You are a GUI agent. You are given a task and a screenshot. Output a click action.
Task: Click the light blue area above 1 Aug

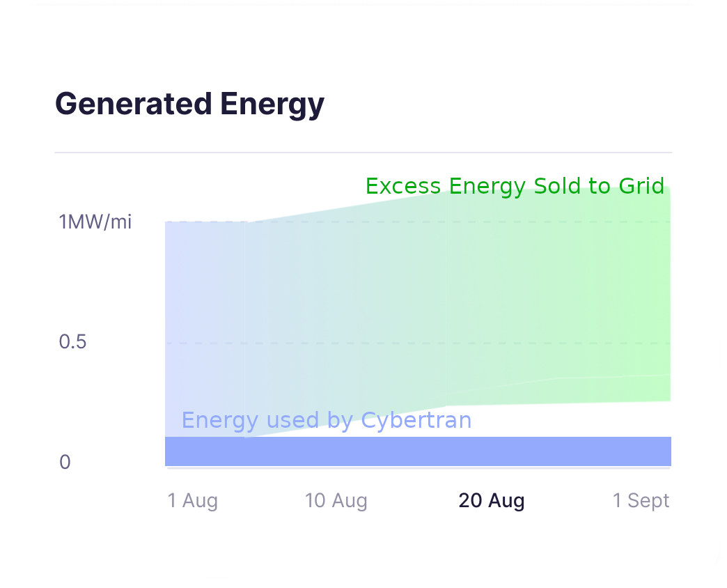[195, 293]
